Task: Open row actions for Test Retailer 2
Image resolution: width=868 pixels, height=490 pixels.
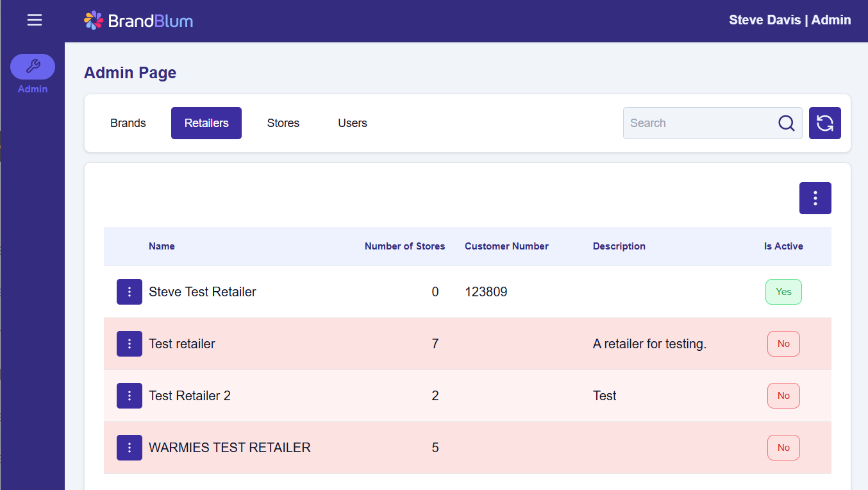Action: pos(129,396)
